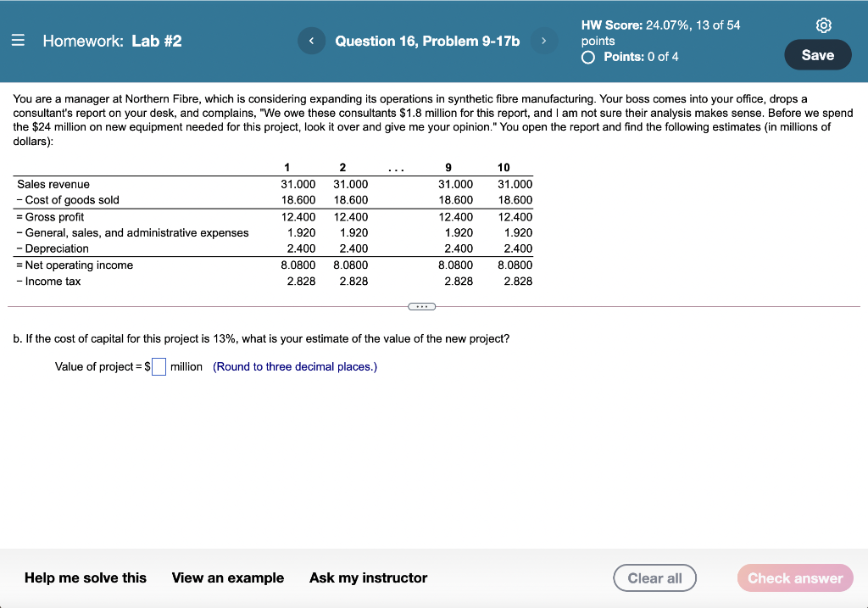Open the settings gear menu

[823, 25]
